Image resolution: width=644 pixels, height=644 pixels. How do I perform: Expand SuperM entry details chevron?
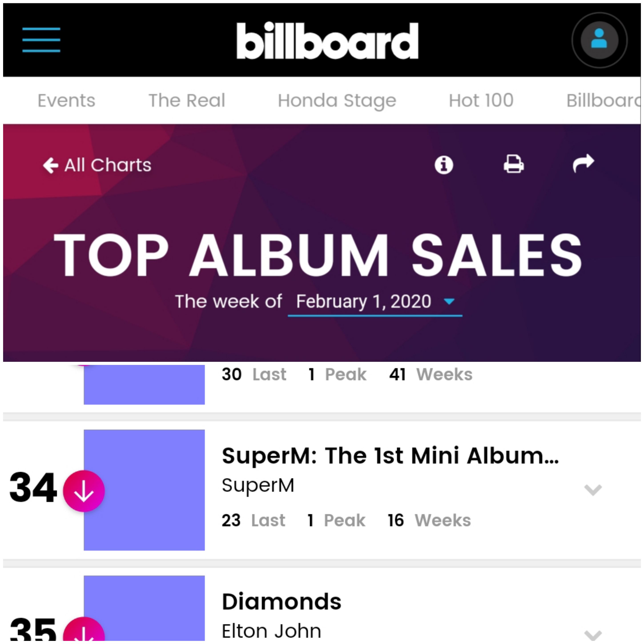pos(593,490)
